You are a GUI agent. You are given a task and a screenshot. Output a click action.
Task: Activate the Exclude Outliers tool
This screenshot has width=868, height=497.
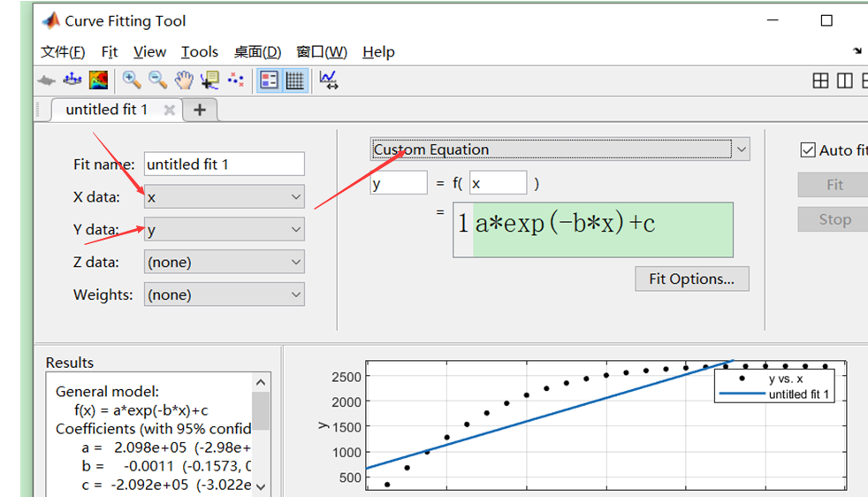coord(236,80)
